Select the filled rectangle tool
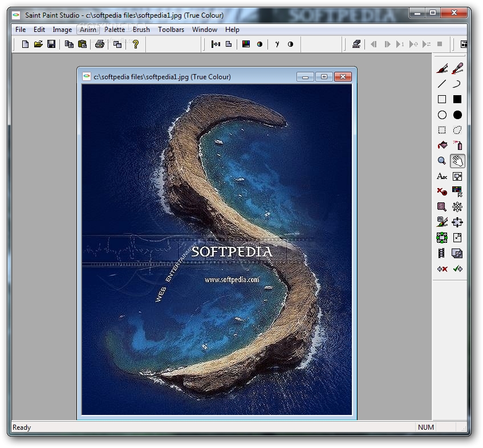Image resolution: width=483 pixels, height=448 pixels. pyautogui.click(x=457, y=99)
